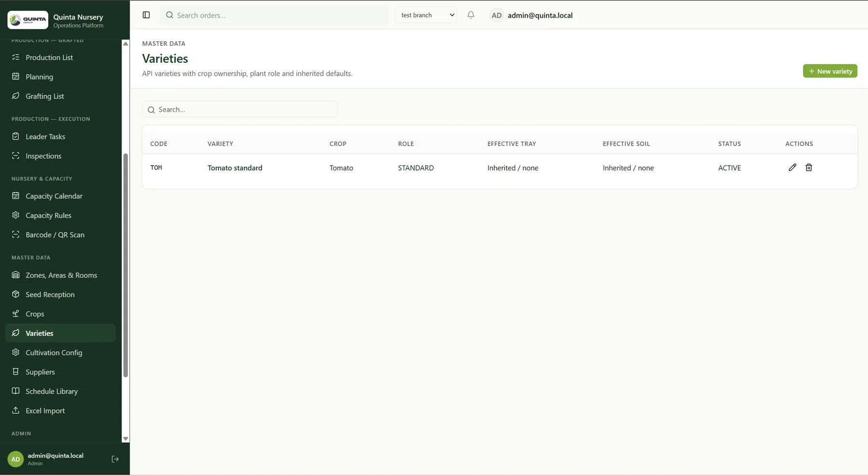Click admin@quinta.local in top bar
The image size is (868, 475).
point(540,15)
